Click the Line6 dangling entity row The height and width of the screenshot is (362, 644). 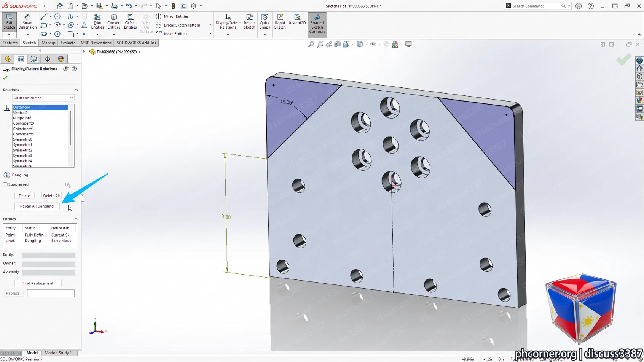(40, 241)
